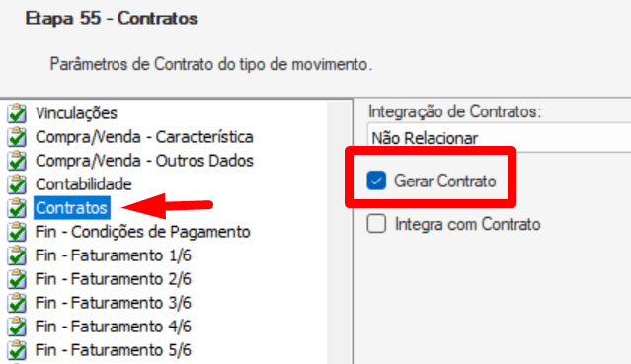Screen dimensions: 631x364
Task: Click the clipboard check icon beside Contratos
Action: point(17,208)
